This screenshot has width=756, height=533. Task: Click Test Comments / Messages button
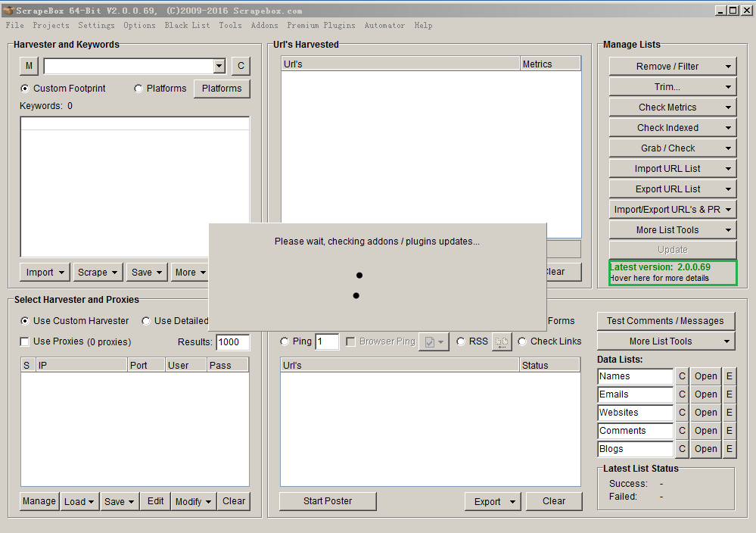(x=665, y=321)
